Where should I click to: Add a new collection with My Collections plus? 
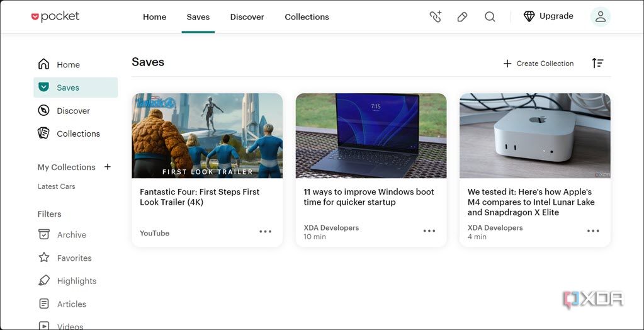[x=108, y=167]
